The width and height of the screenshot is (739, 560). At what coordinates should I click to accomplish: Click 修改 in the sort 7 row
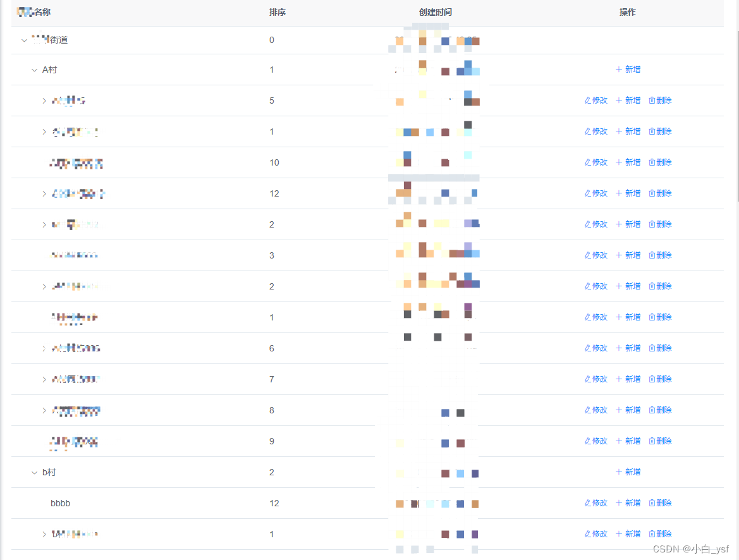point(596,379)
